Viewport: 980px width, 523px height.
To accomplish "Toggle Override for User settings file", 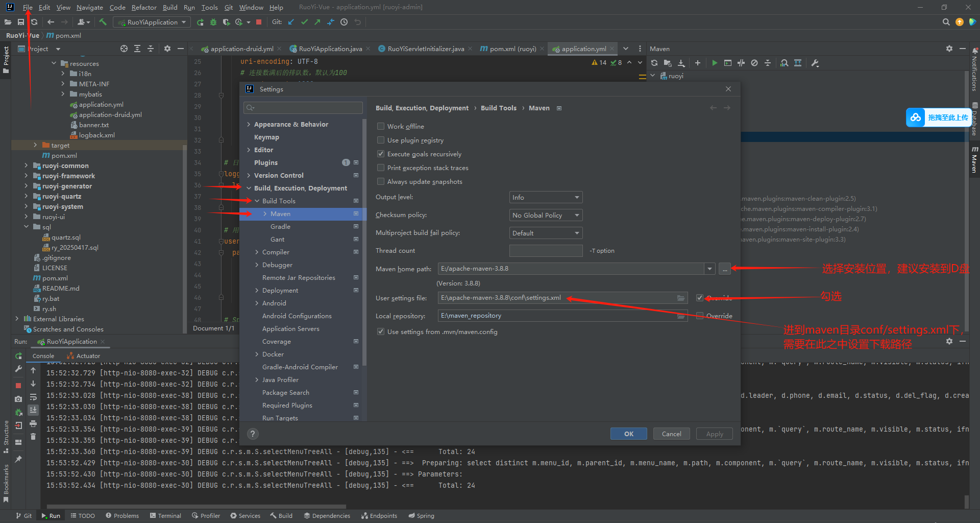I will click(700, 298).
